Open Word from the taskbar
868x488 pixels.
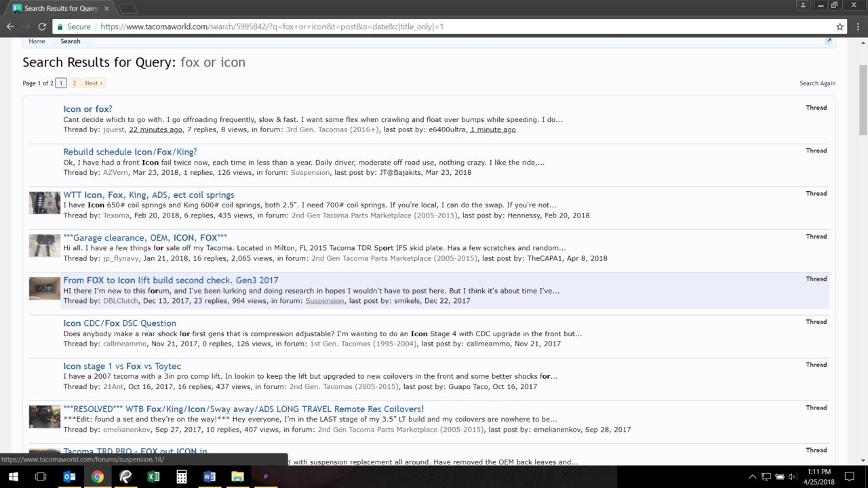coord(209,476)
